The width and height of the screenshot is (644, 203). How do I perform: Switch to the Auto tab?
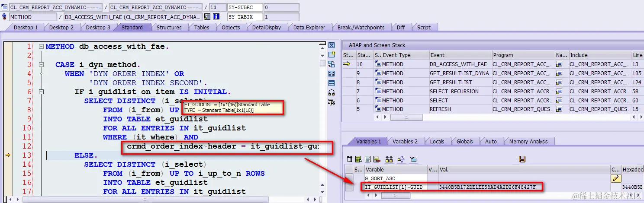tap(491, 141)
